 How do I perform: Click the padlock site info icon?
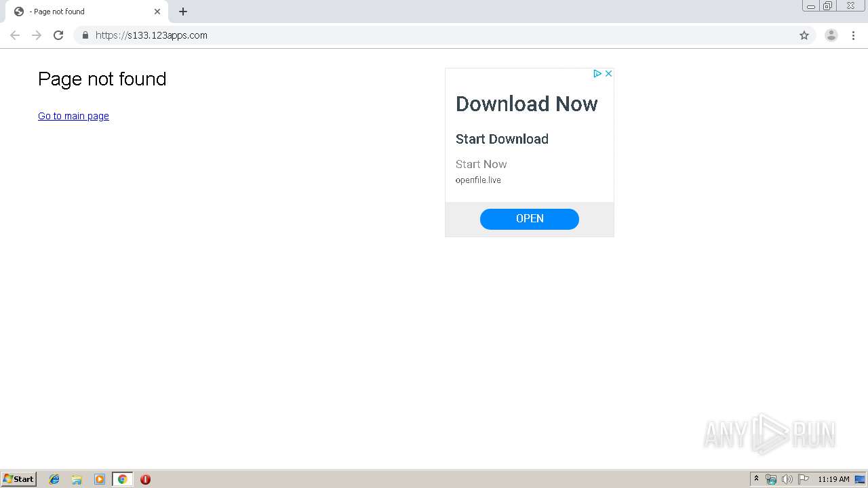85,35
